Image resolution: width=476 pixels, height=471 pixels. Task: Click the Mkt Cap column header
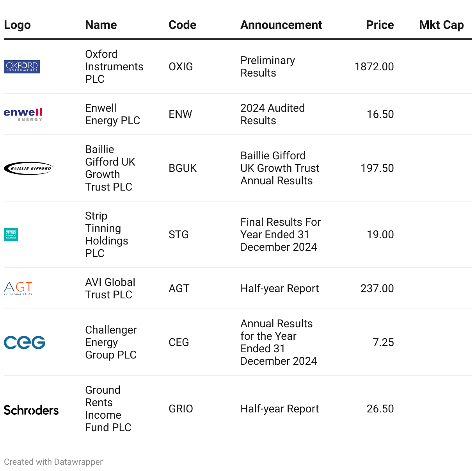coord(441,25)
